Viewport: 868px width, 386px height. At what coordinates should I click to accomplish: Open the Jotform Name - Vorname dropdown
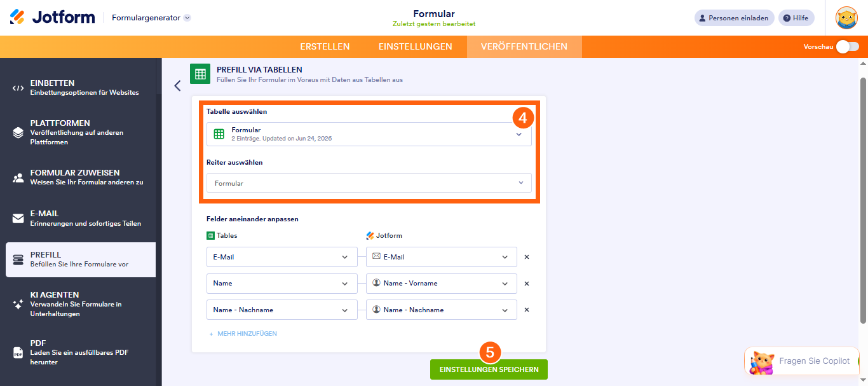point(442,284)
